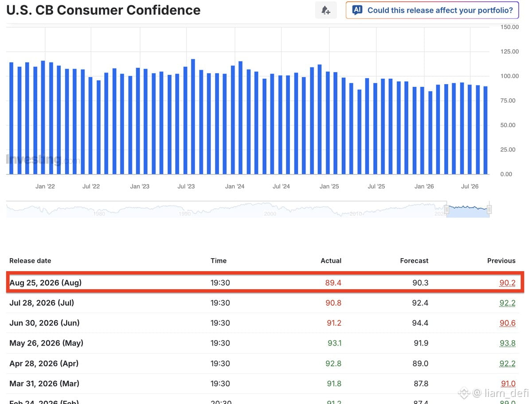This screenshot has height=404, width=532.
Task: Open 'Could this release affect your portfolio?' button
Action: pyautogui.click(x=432, y=10)
